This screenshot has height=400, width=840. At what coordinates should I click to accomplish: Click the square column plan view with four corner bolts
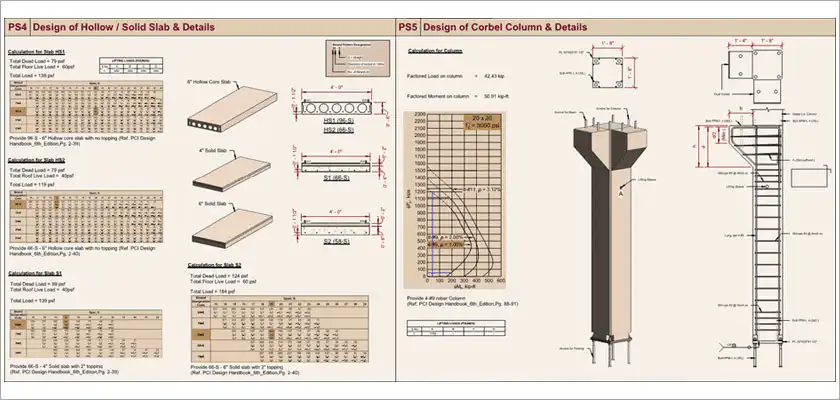click(607, 72)
